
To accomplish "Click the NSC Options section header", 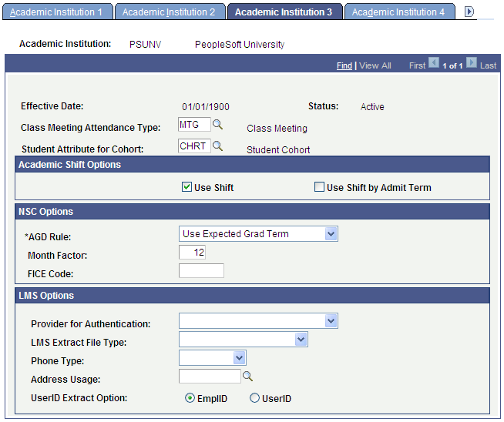I will pos(252,212).
